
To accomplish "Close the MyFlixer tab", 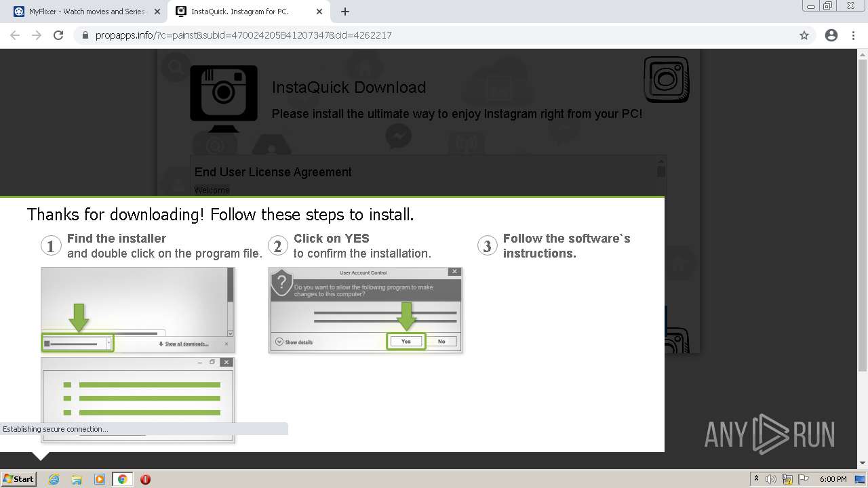I will (x=157, y=12).
